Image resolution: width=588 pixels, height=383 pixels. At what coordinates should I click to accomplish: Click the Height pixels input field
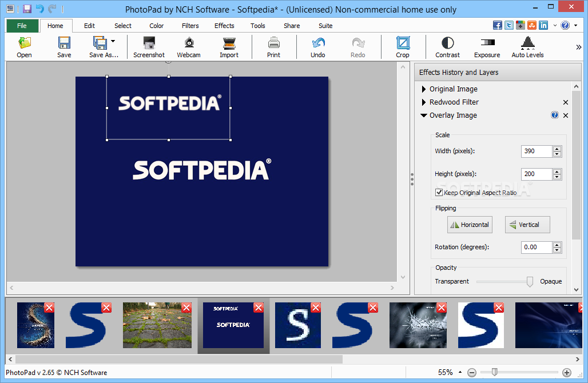(537, 174)
